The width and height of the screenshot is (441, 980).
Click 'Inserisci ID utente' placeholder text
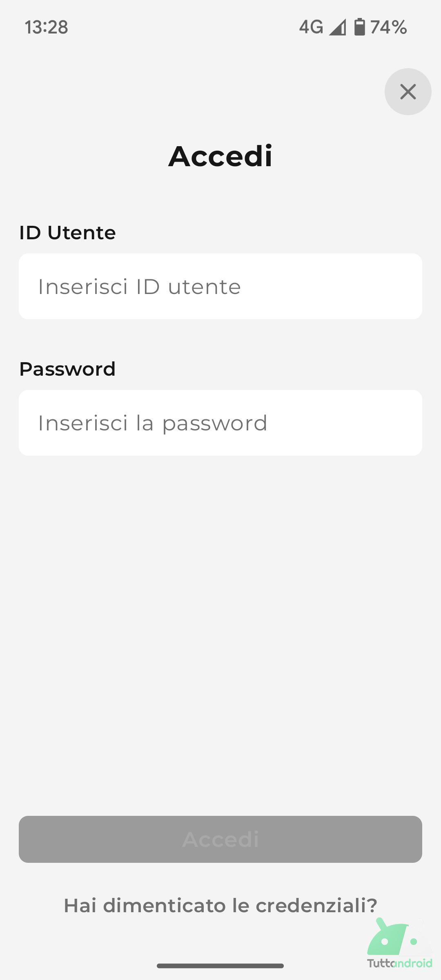tap(139, 286)
